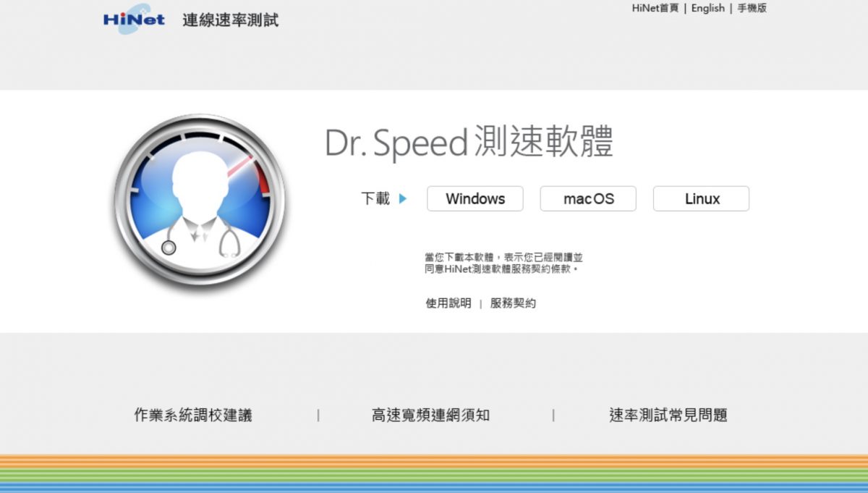868x493 pixels.
Task: Open the 手機版 mobile version
Action: [x=752, y=8]
